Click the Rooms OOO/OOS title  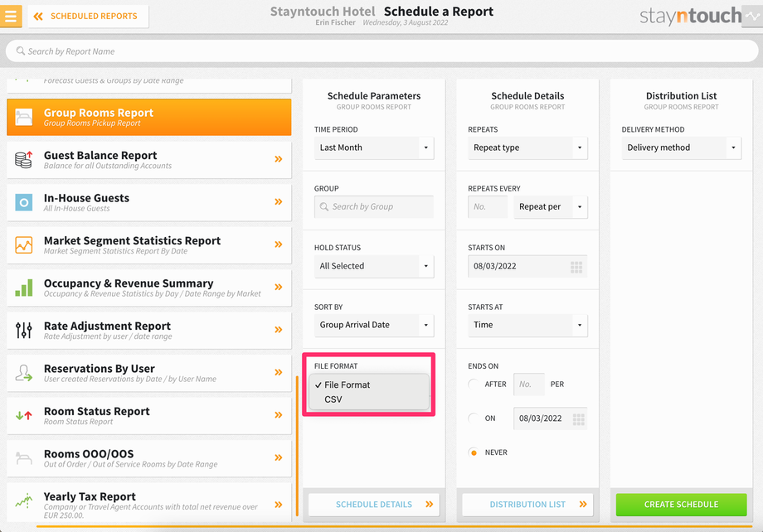pyautogui.click(x=89, y=454)
